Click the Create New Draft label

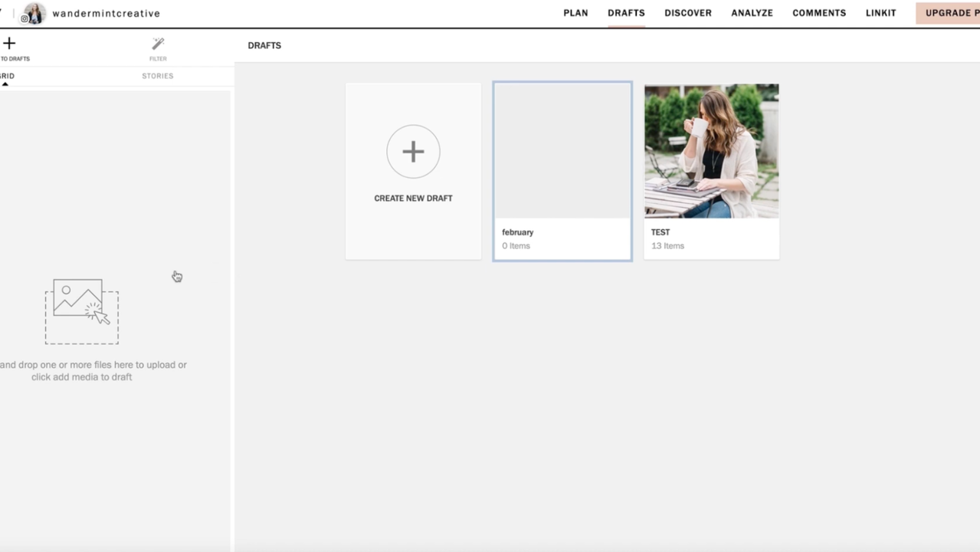click(x=413, y=198)
